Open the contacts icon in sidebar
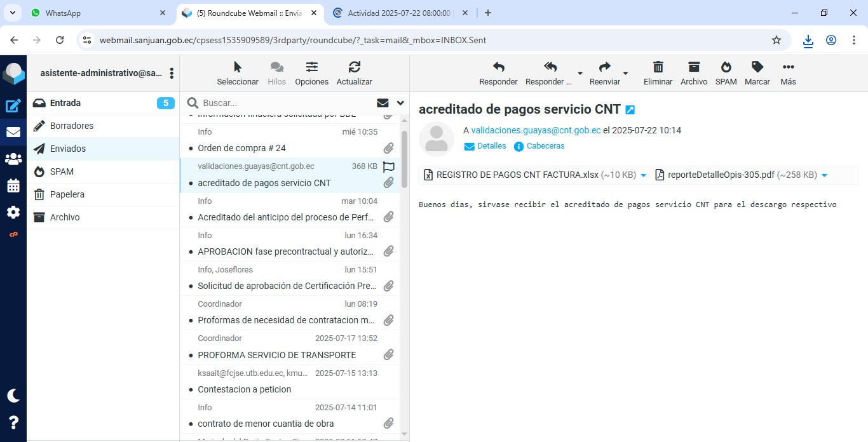Screen dimensions: 868x442 pyautogui.click(x=13, y=159)
